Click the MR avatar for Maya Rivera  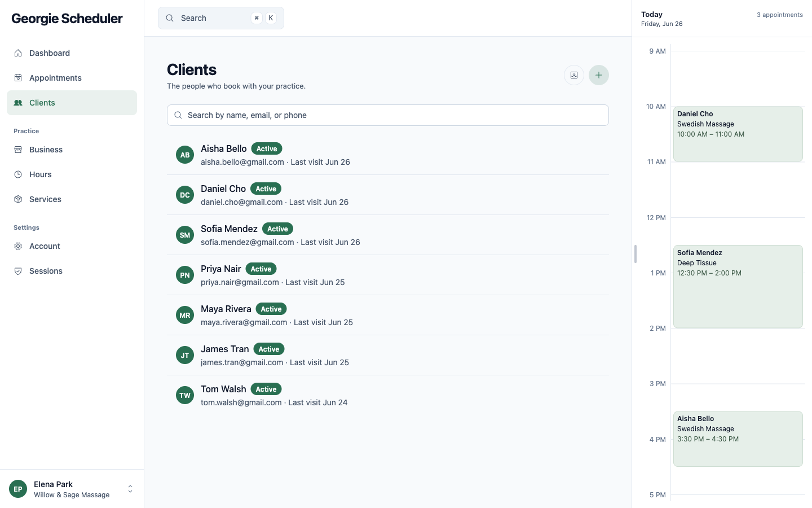click(x=185, y=315)
